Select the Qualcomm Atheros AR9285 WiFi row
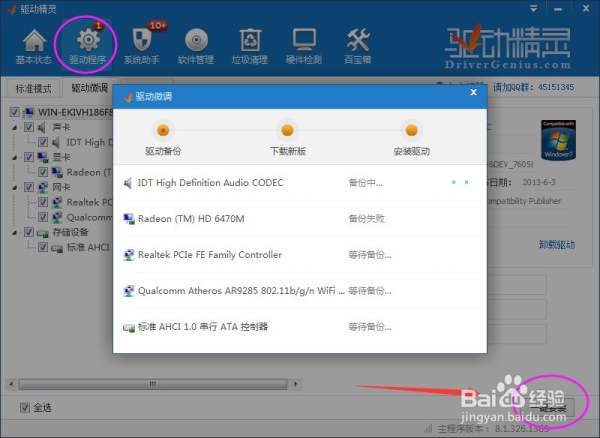600x438 pixels. [x=300, y=291]
